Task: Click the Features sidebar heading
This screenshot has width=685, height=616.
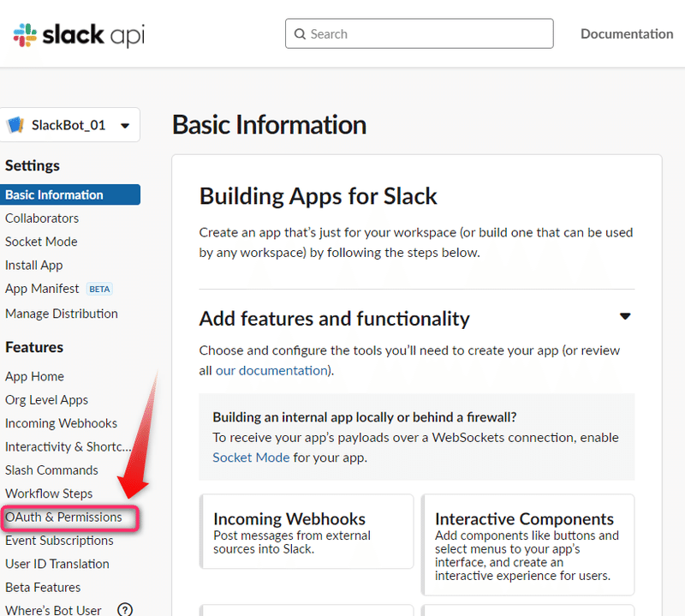Action: tap(34, 347)
